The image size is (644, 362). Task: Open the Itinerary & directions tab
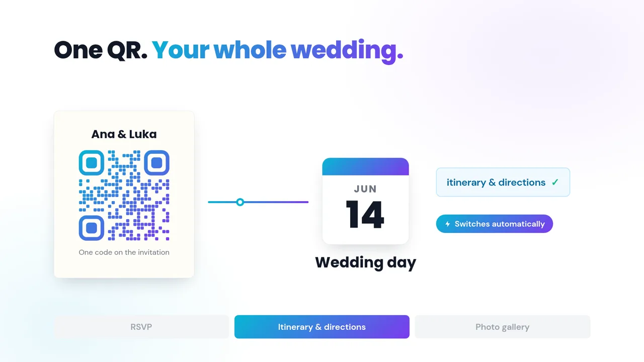322,327
